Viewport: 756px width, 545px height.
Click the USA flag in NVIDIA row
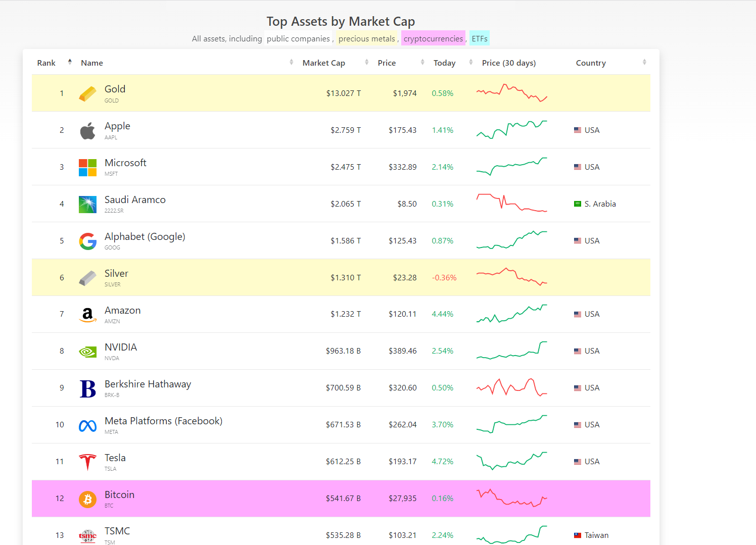point(578,351)
